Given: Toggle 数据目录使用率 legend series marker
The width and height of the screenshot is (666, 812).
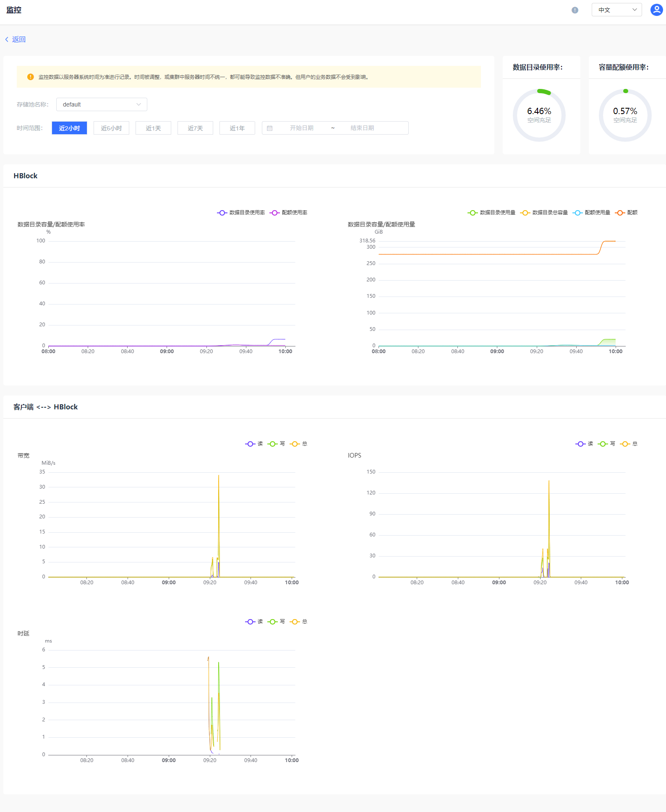Looking at the screenshot, I should (222, 213).
